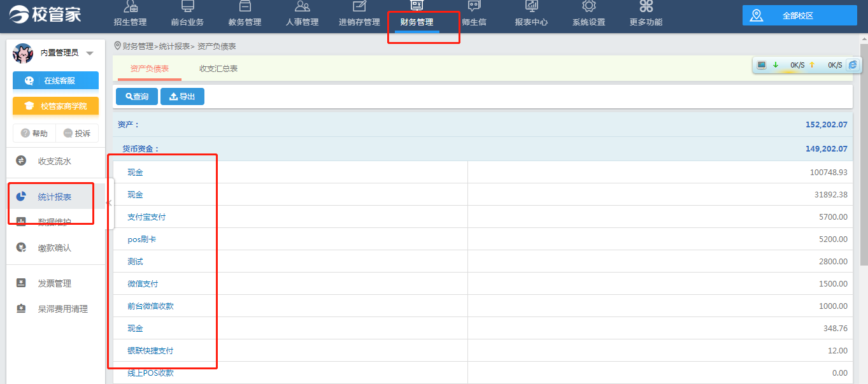Switch to the 收支汇总表 tab
The image size is (868, 384).
tap(218, 68)
